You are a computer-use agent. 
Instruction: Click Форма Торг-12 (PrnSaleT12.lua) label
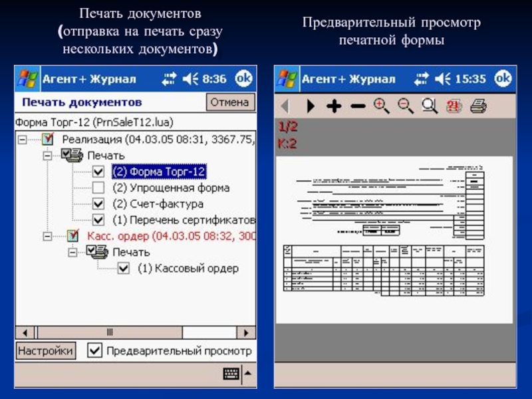tap(94, 122)
